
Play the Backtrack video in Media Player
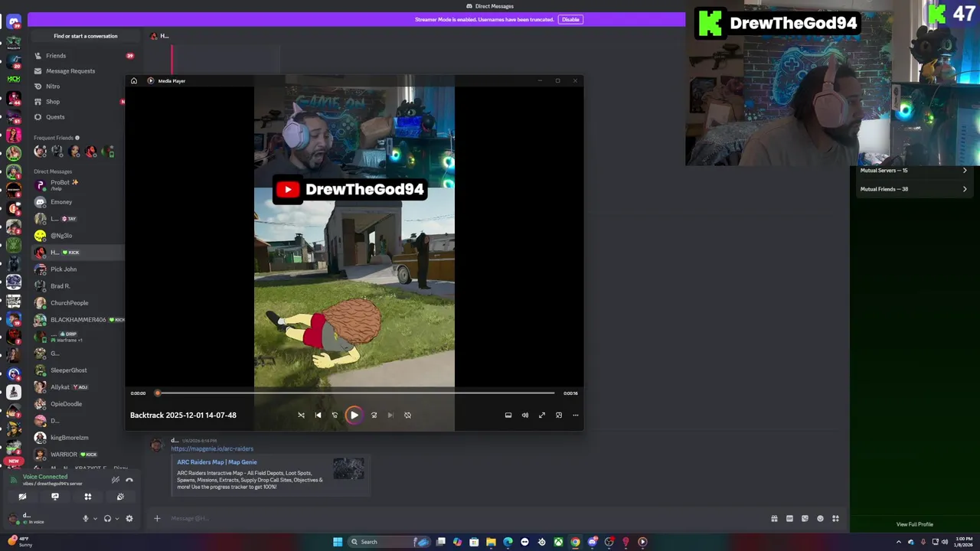point(354,415)
